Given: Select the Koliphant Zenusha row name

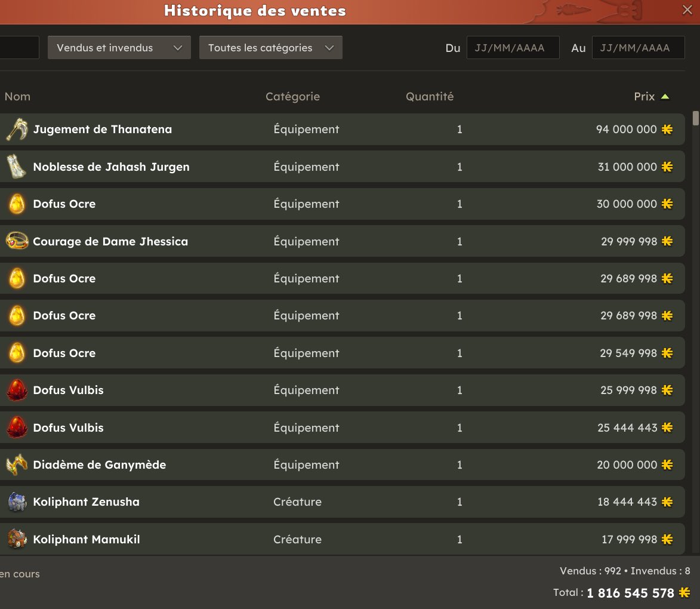Looking at the screenshot, I should (86, 502).
